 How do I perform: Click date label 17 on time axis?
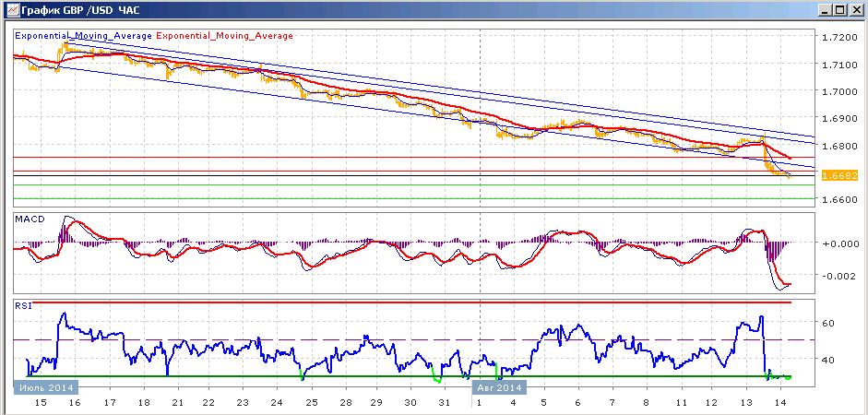click(x=110, y=403)
